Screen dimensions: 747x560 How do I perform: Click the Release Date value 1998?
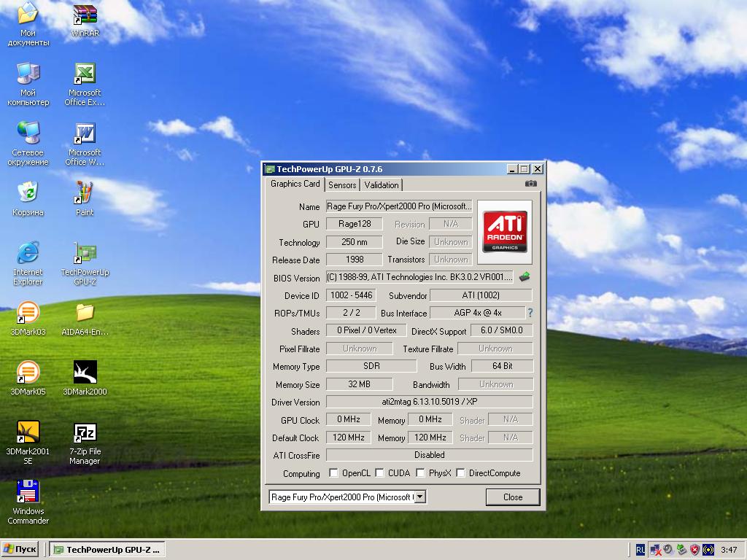355,260
